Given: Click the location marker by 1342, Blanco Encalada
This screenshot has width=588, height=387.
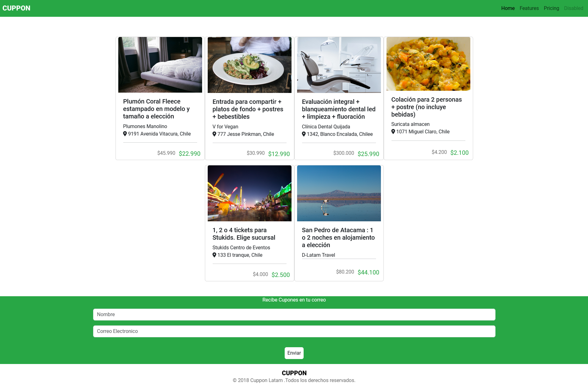Looking at the screenshot, I should [304, 134].
